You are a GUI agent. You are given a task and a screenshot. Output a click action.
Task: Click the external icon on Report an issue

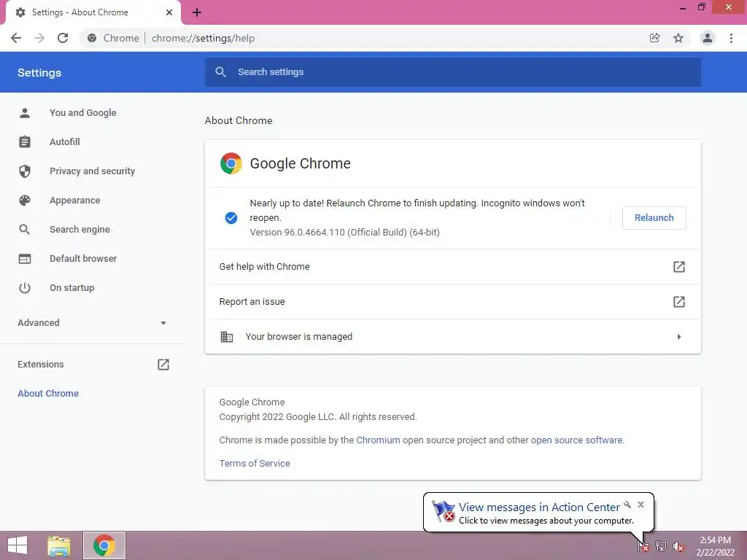[679, 301]
